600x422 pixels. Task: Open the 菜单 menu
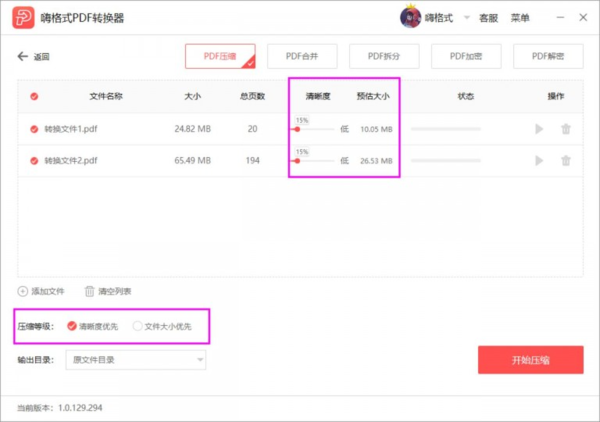click(x=520, y=18)
